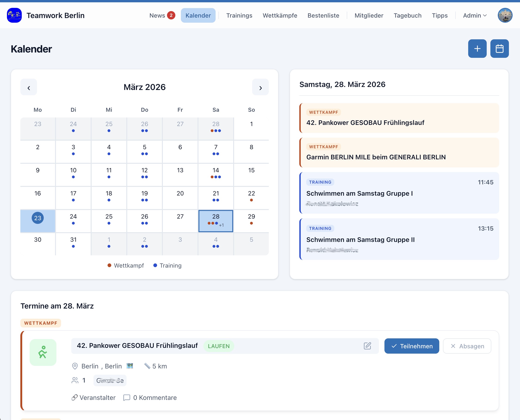Click the Absagen button

point(467,346)
